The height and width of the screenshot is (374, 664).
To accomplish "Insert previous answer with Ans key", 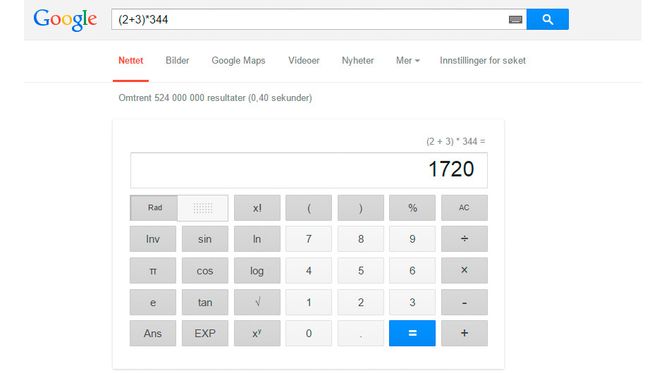I will (153, 333).
